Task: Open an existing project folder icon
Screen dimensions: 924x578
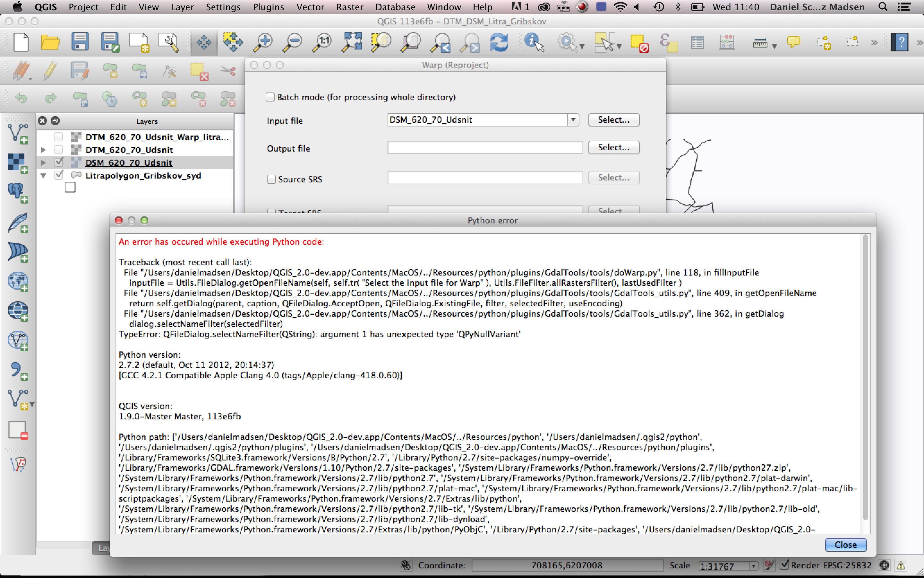Action: 50,42
